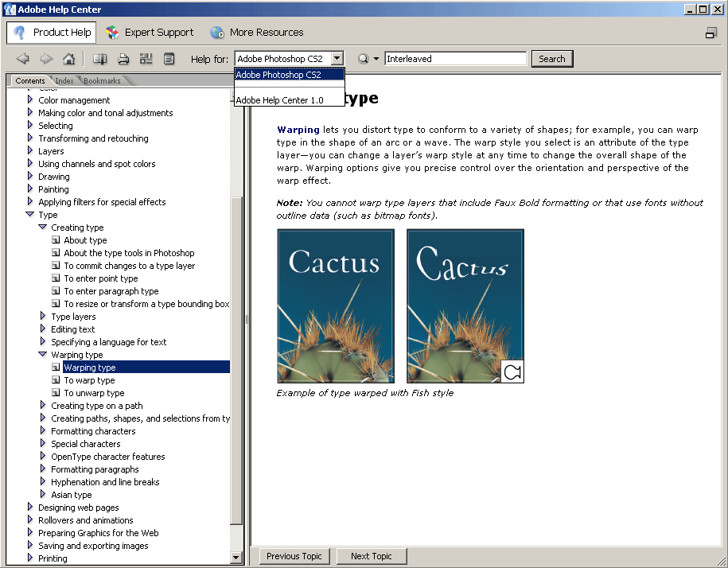Select Transforming and retouching in contents
Screen dimensions: 728x568
93,138
